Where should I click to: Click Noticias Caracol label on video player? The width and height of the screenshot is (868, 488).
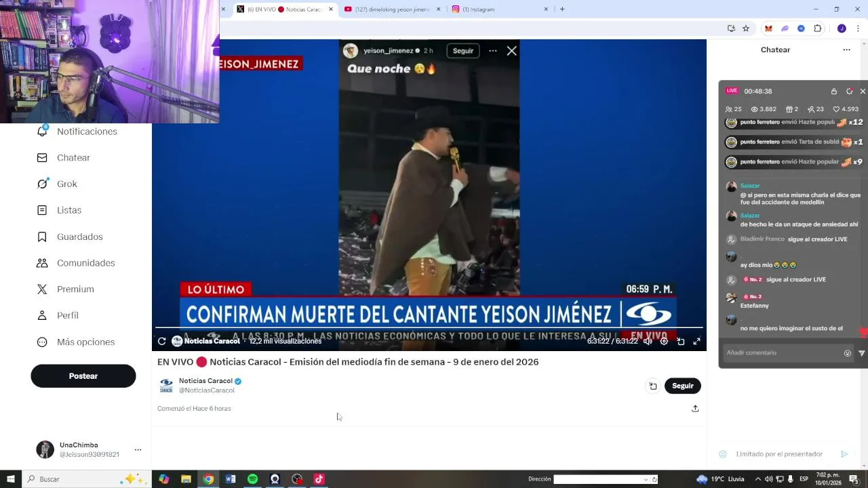coord(212,342)
